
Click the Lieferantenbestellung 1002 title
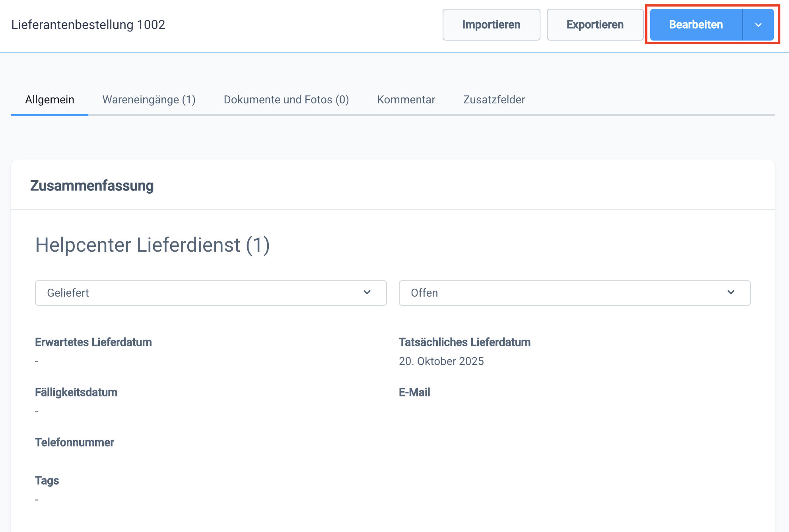pyautogui.click(x=88, y=24)
